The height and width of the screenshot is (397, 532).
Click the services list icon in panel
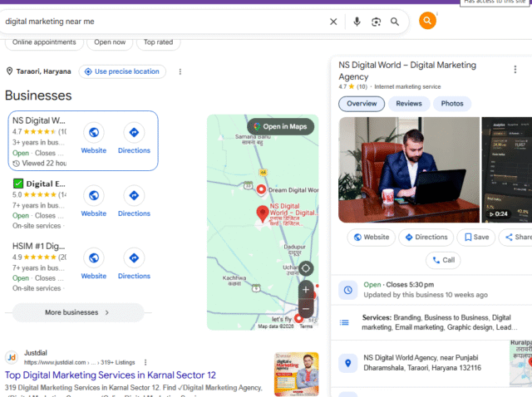[x=344, y=322]
